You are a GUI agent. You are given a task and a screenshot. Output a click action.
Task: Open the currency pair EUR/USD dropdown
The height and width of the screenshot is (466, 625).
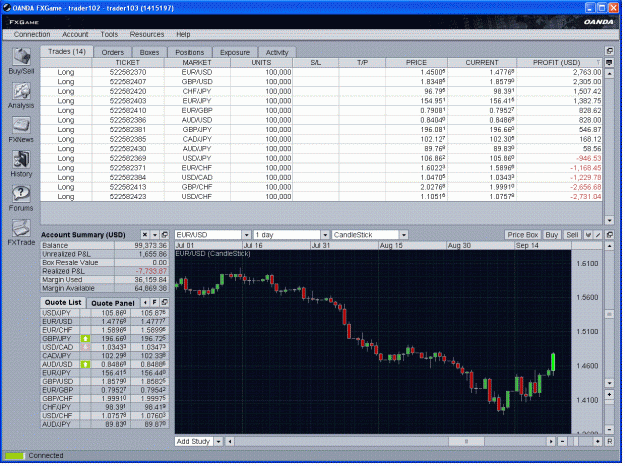point(246,235)
